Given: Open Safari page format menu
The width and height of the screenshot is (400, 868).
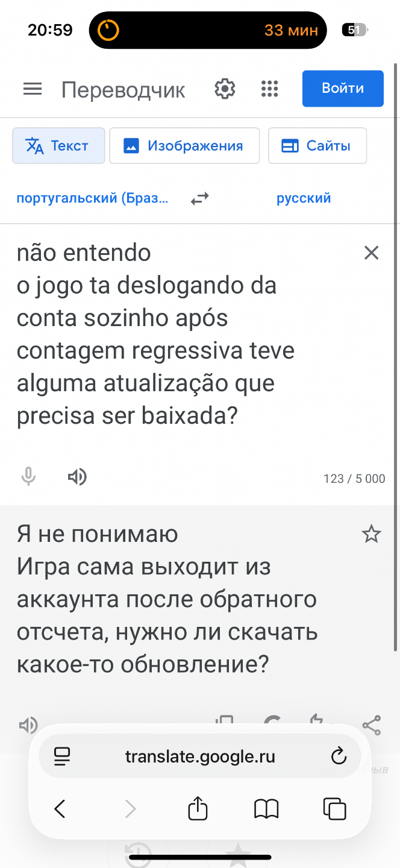Looking at the screenshot, I should pos(62,756).
